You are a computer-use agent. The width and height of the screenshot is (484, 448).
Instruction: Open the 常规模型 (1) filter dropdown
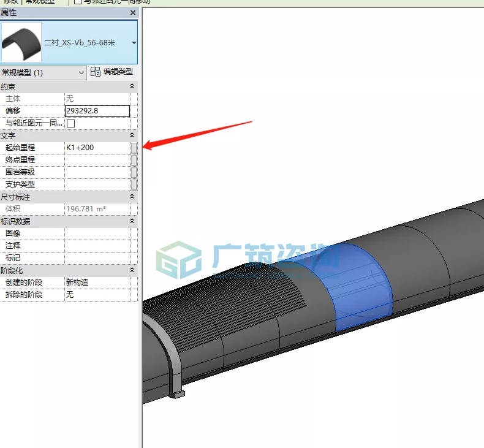click(x=43, y=73)
